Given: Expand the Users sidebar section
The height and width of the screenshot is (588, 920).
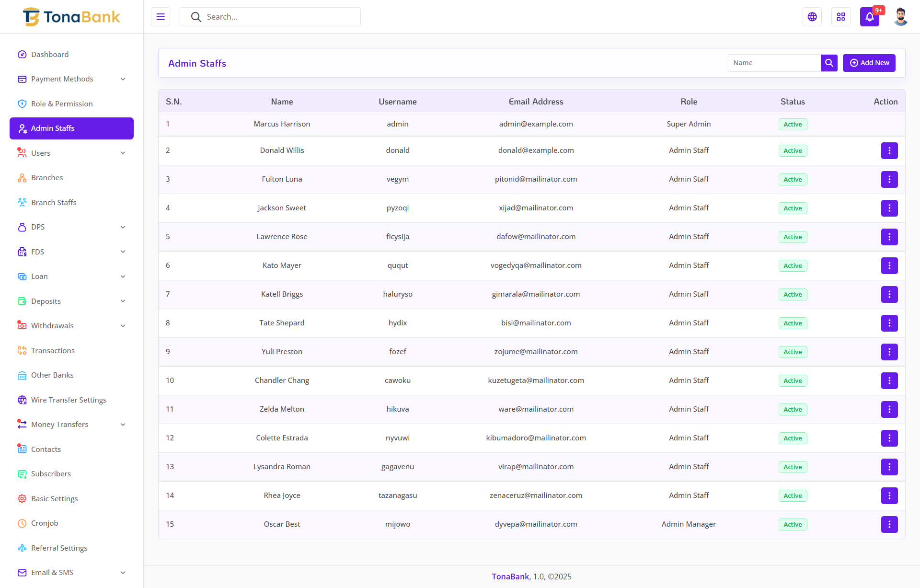Looking at the screenshot, I should point(123,153).
